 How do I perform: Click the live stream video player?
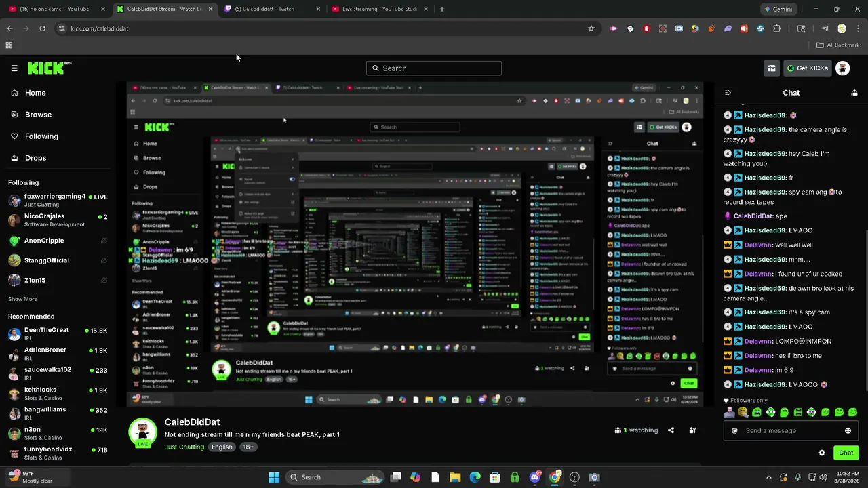pyautogui.click(x=415, y=245)
